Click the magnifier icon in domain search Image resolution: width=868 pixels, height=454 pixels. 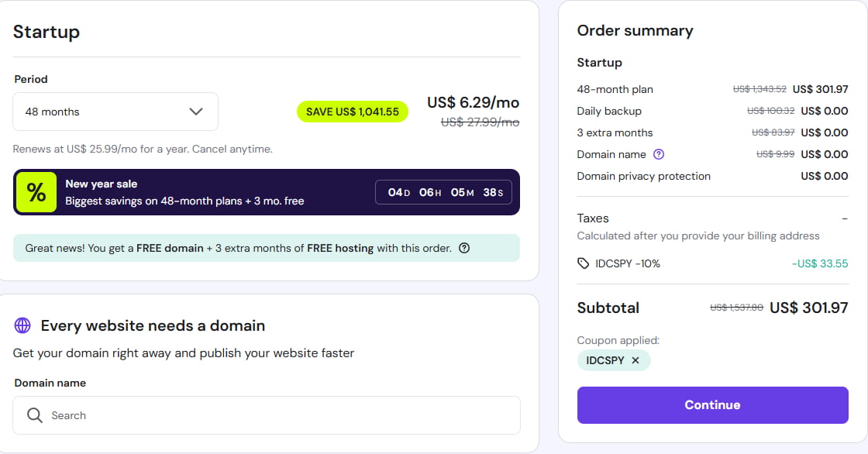pyautogui.click(x=35, y=415)
